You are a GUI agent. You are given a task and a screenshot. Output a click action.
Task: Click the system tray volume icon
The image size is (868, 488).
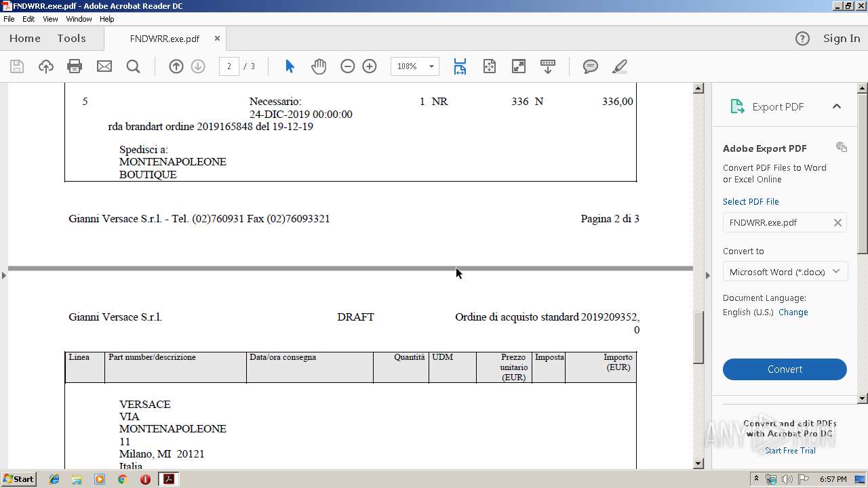point(787,479)
